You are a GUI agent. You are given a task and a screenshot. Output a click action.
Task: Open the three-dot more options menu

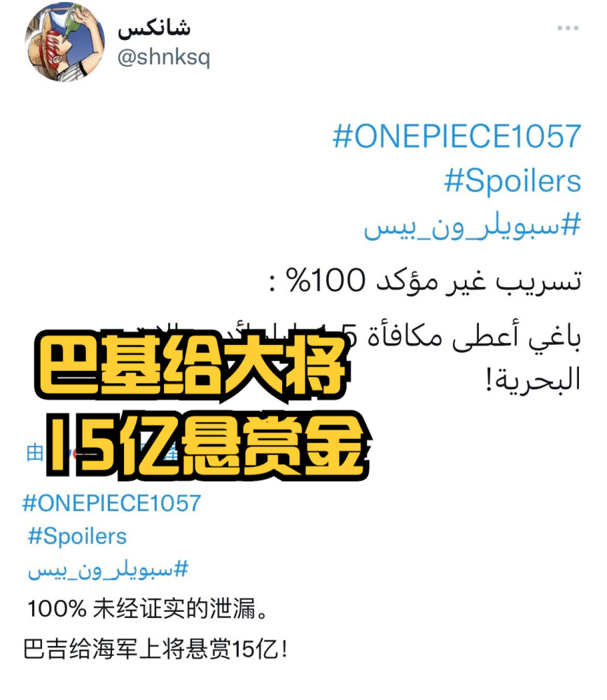(568, 28)
